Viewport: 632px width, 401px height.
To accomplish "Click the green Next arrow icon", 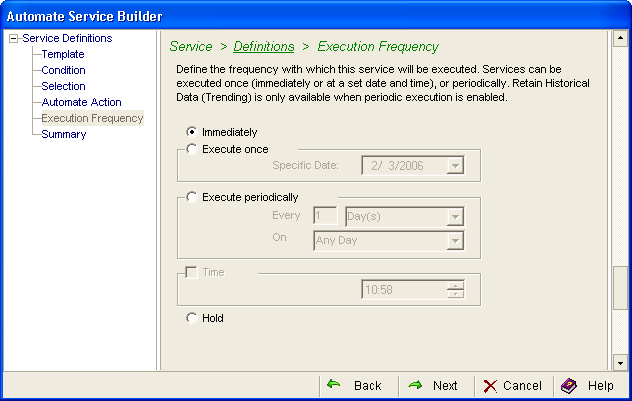I will (415, 385).
